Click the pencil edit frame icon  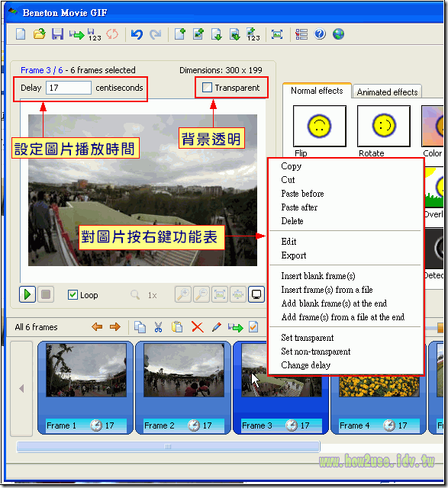(x=216, y=327)
